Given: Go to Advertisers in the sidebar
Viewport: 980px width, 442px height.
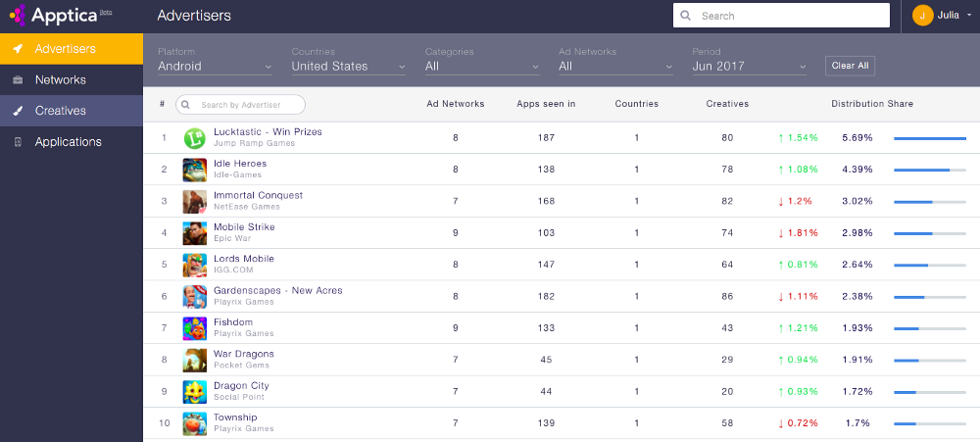Looking at the screenshot, I should [72, 49].
